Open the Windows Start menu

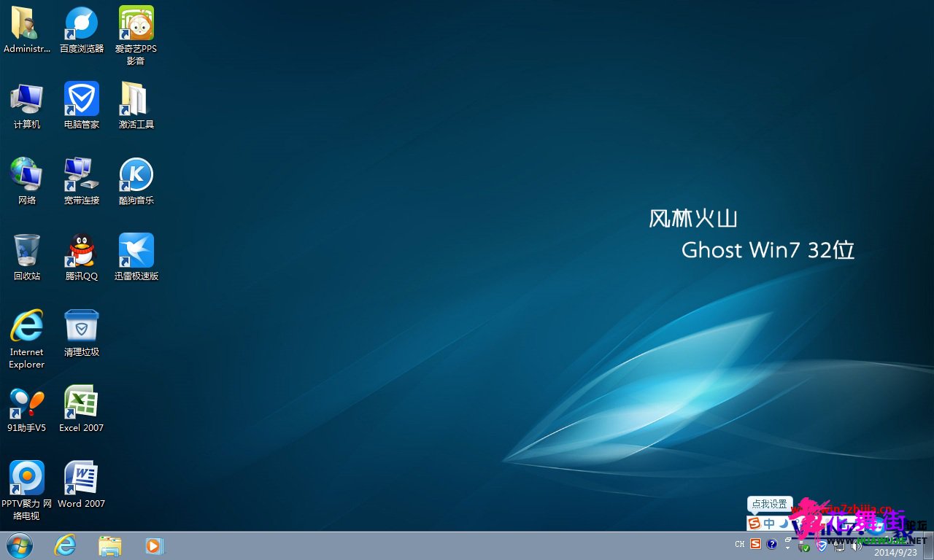[x=20, y=545]
